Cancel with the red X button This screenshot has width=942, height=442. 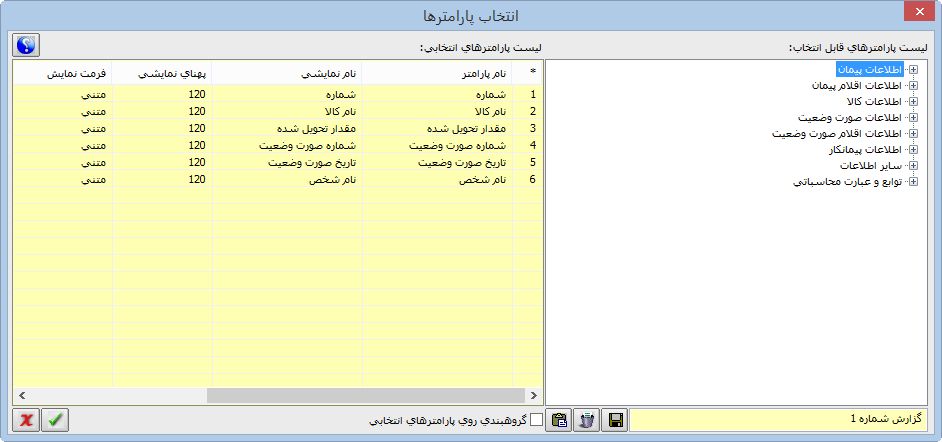tap(26, 420)
